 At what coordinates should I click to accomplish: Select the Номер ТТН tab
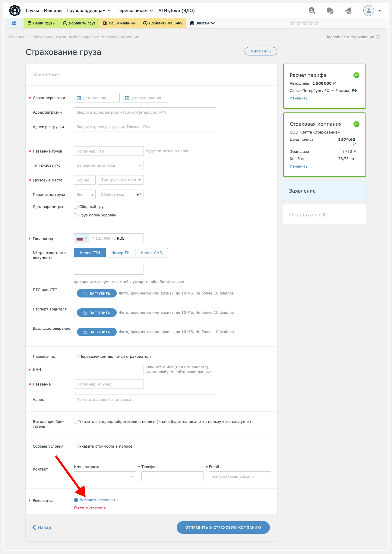90,253
